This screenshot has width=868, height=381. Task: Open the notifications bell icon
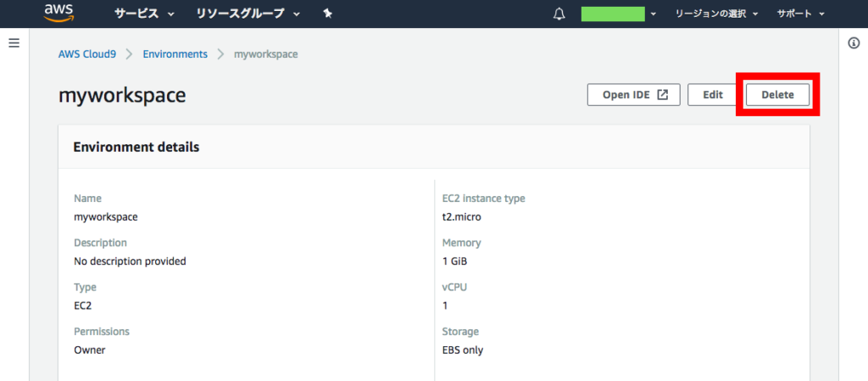(x=559, y=14)
